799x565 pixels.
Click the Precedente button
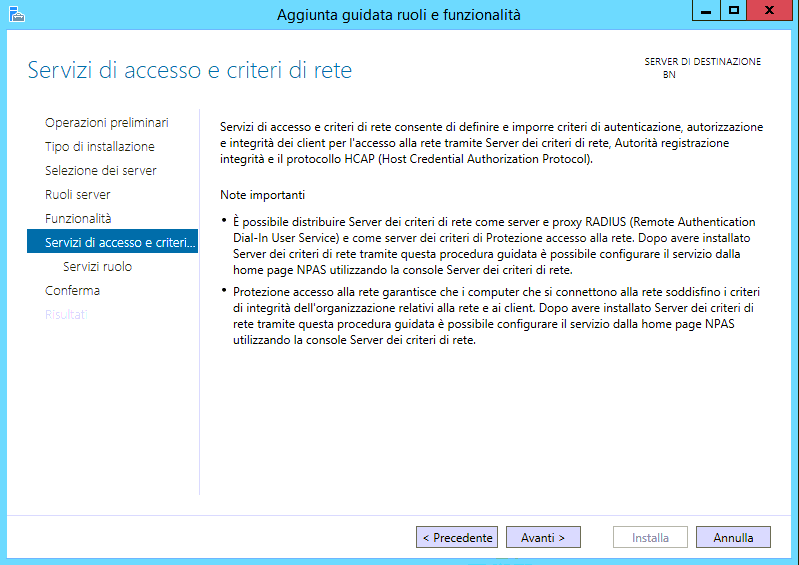pos(457,537)
